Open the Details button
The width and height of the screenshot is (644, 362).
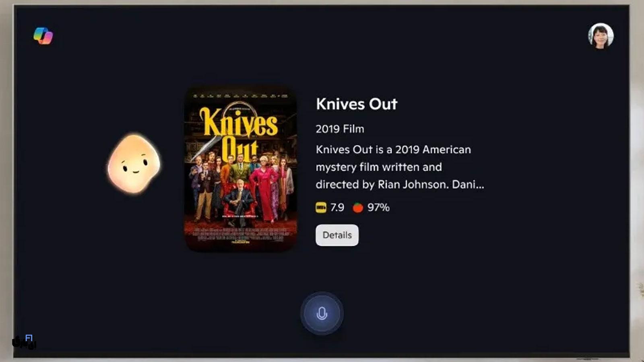pyautogui.click(x=337, y=235)
